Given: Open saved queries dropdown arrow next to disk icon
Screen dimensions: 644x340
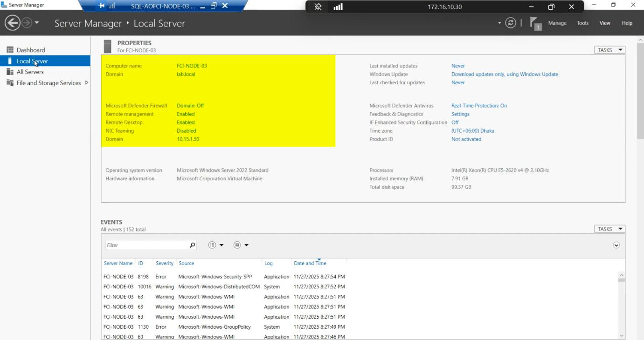Looking at the screenshot, I should (246, 245).
